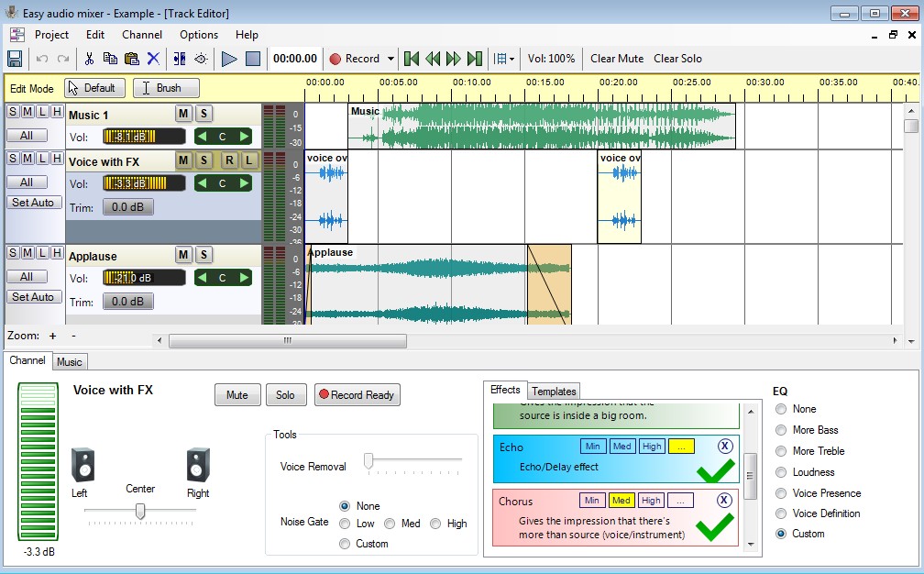This screenshot has height=574, width=924.
Task: Select the Cut (scissors) icon
Action: coord(92,58)
